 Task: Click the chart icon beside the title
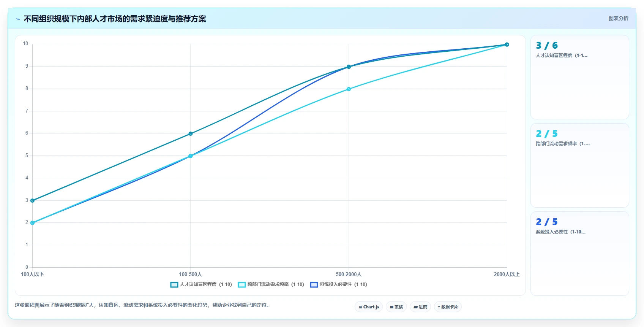click(x=18, y=19)
